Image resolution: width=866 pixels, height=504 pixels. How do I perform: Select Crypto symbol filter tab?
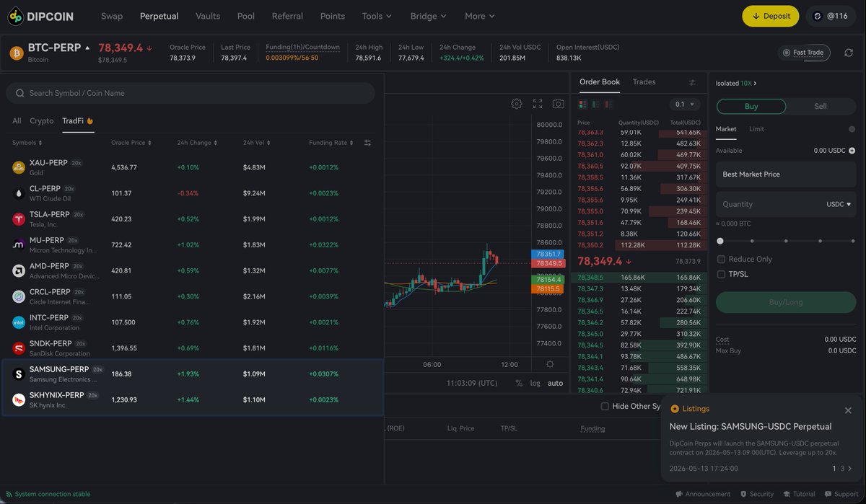coord(42,121)
